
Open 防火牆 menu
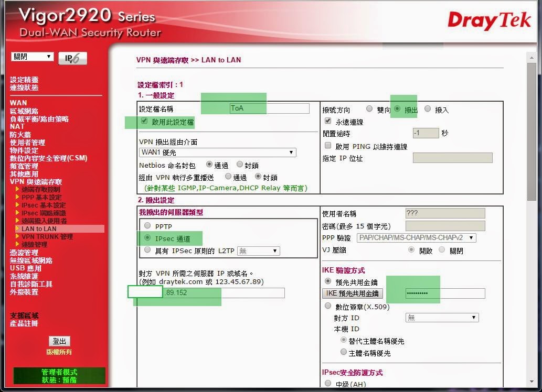pyautogui.click(x=20, y=134)
